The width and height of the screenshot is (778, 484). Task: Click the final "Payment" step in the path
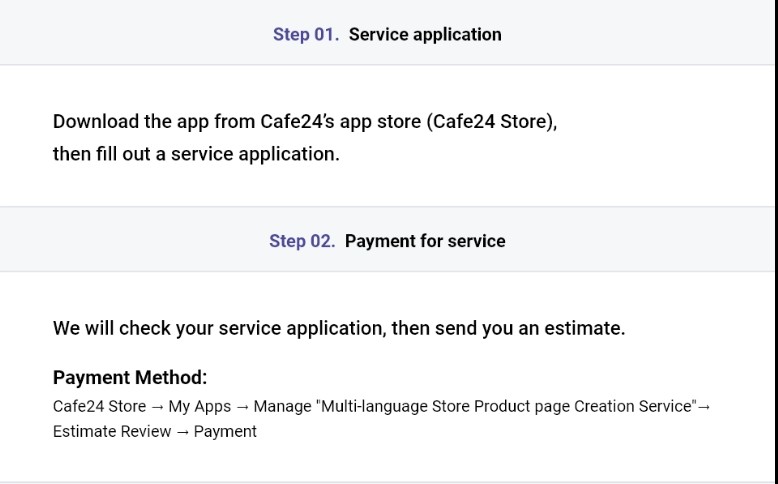tap(225, 431)
